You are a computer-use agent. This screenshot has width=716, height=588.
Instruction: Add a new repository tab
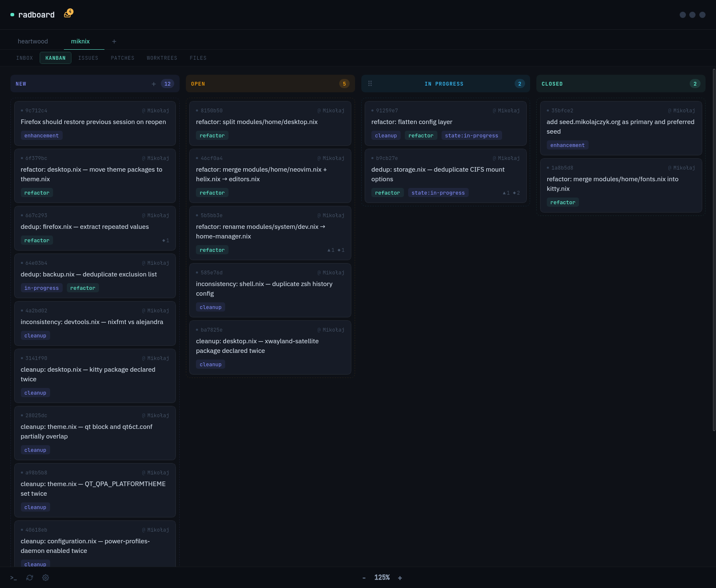point(114,41)
